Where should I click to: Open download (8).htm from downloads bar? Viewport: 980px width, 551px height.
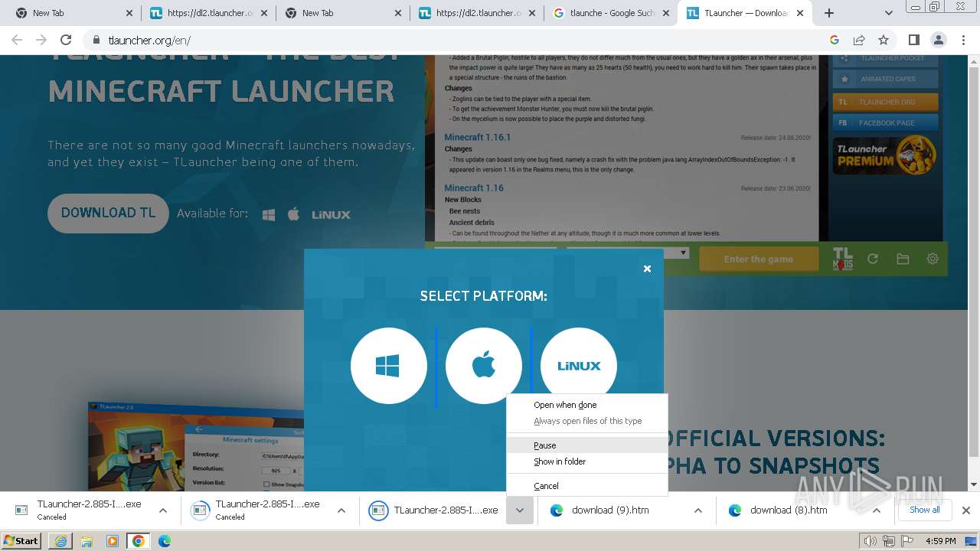[789, 510]
